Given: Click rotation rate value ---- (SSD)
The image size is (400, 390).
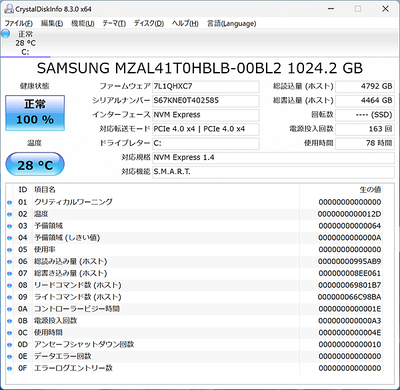Looking at the screenshot, I should [365, 115].
